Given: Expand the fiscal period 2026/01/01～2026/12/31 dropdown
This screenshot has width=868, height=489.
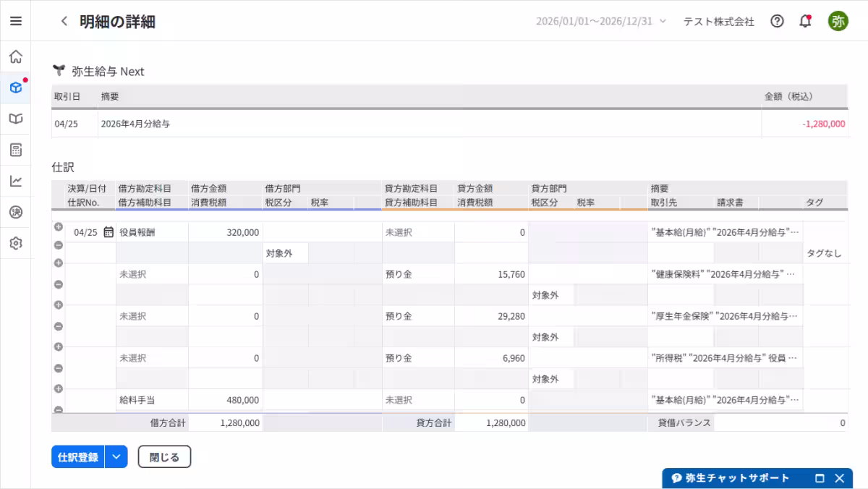Looking at the screenshot, I should pos(601,22).
